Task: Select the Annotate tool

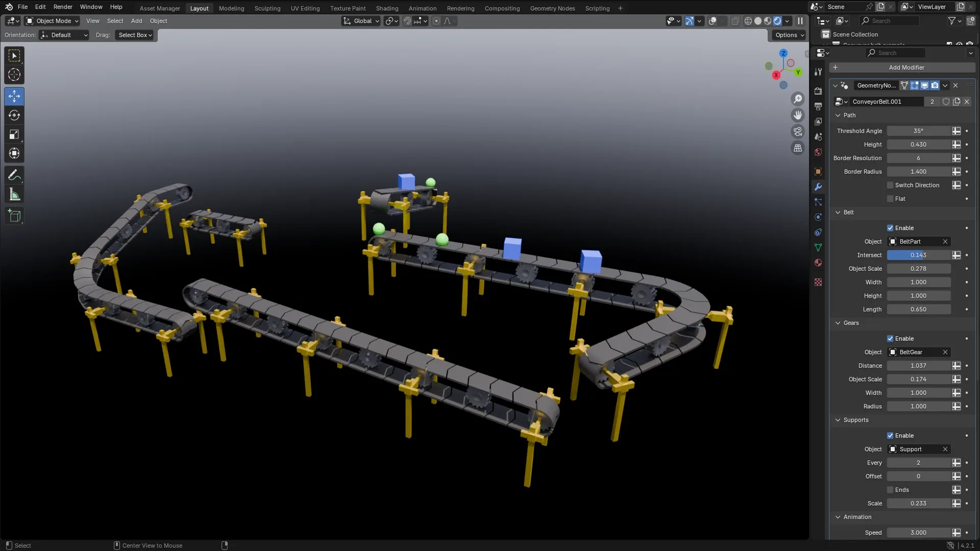Action: pyautogui.click(x=14, y=175)
